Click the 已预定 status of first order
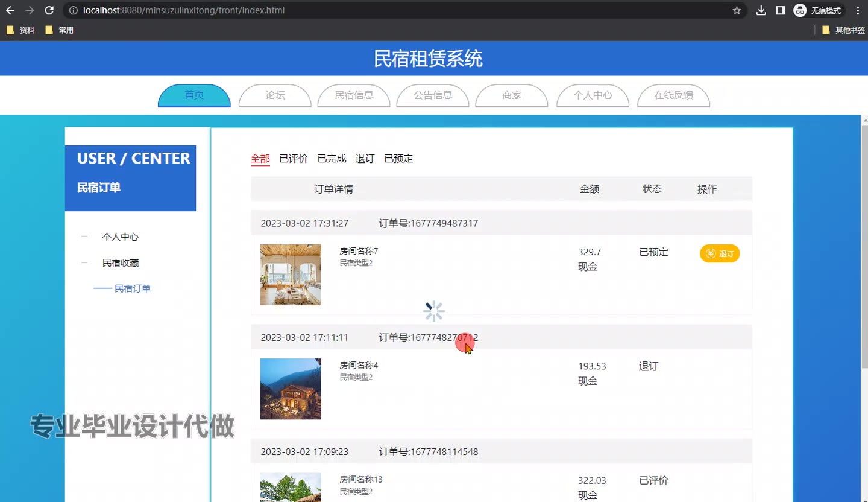Image resolution: width=868 pixels, height=502 pixels. (654, 252)
